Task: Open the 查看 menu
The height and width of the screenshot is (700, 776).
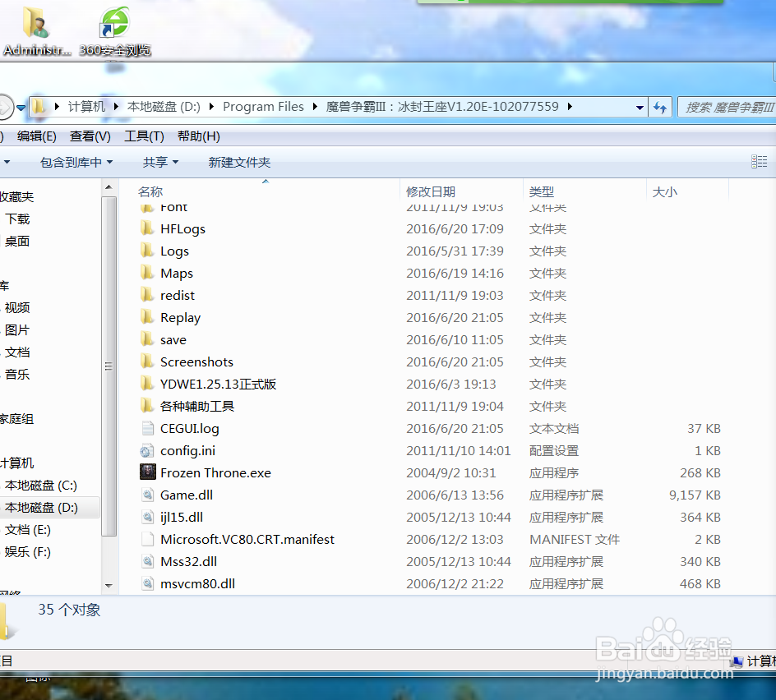Action: click(90, 136)
